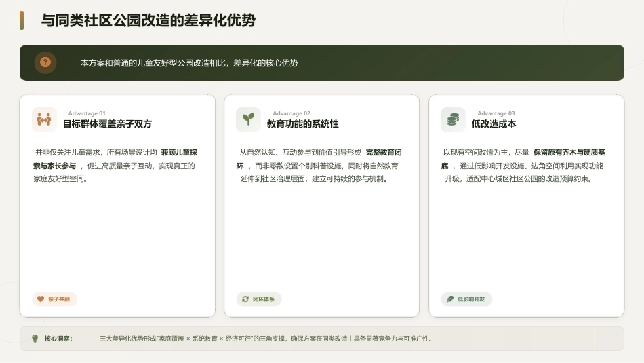
Task: Click the 核心洞察 label
Action: (x=58, y=339)
